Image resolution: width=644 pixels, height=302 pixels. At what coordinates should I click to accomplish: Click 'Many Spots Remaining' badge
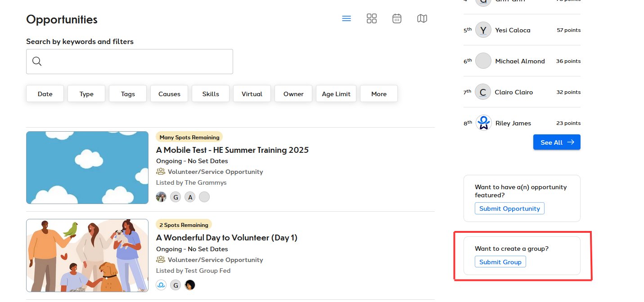point(189,137)
